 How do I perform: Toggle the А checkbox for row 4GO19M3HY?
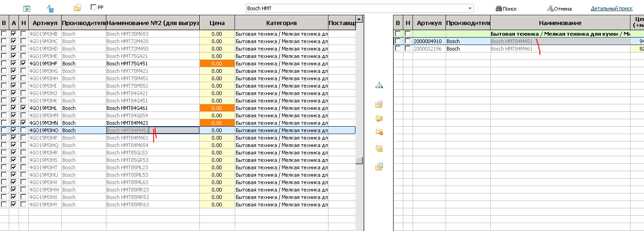[14, 205]
